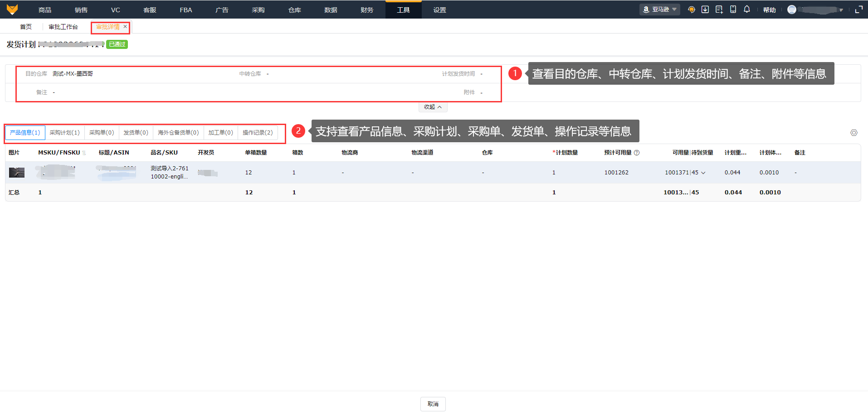The image size is (868, 415).
Task: Click the 可用量|待到货量 column header
Action: click(x=692, y=153)
